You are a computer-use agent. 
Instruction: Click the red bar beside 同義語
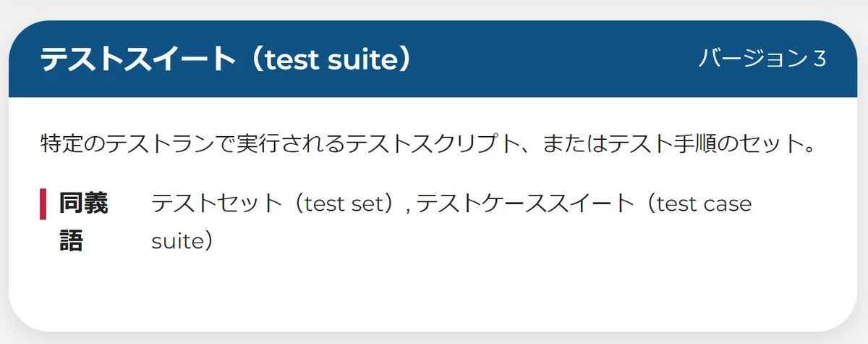(43, 204)
